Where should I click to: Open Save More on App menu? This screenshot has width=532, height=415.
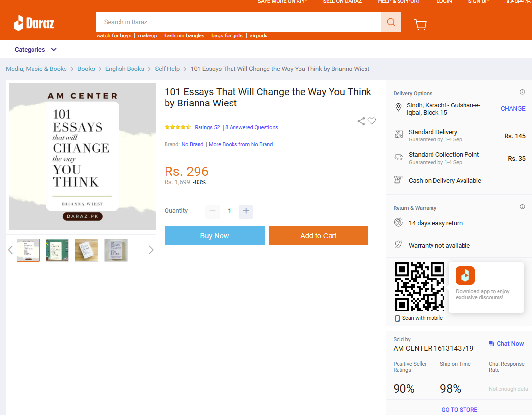pos(282,1)
